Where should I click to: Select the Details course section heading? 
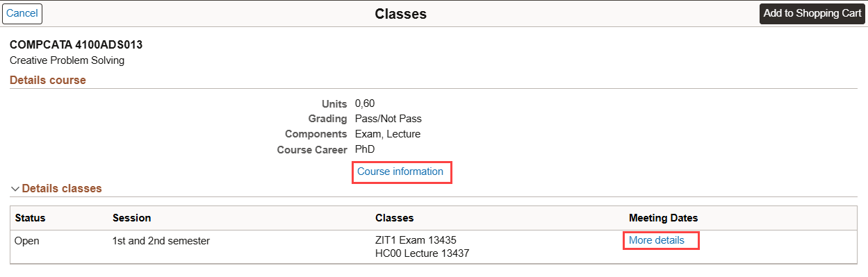point(48,81)
